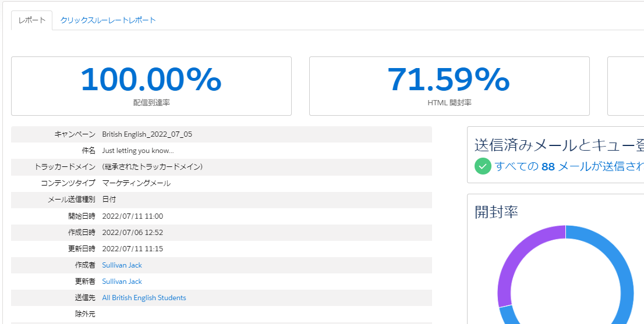Click the メール送信種別 field label
The image size is (644, 324).
[72, 200]
